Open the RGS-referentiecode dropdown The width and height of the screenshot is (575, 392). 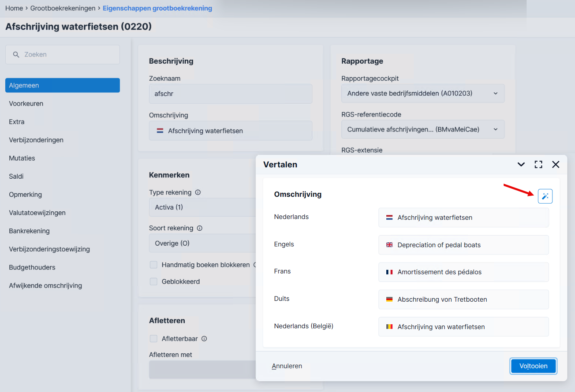(x=423, y=129)
